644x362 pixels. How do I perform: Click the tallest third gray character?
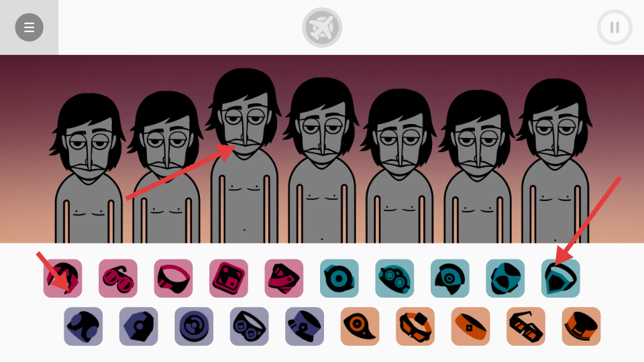244,156
